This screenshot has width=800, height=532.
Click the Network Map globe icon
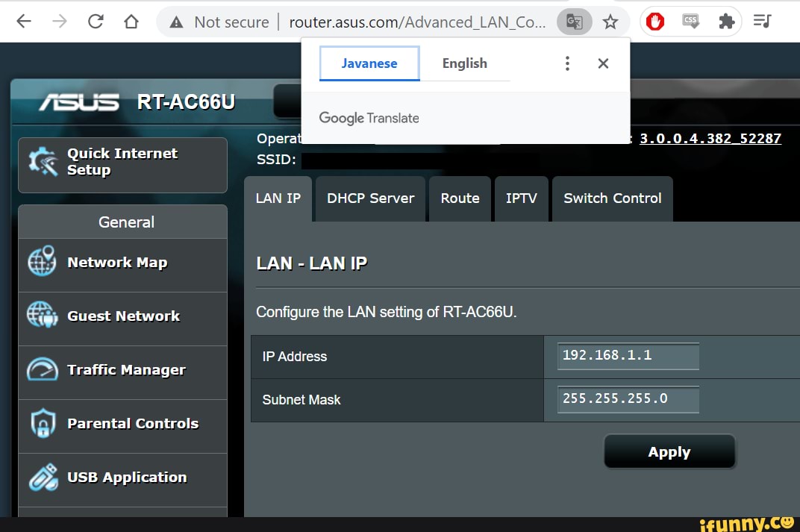(42, 262)
